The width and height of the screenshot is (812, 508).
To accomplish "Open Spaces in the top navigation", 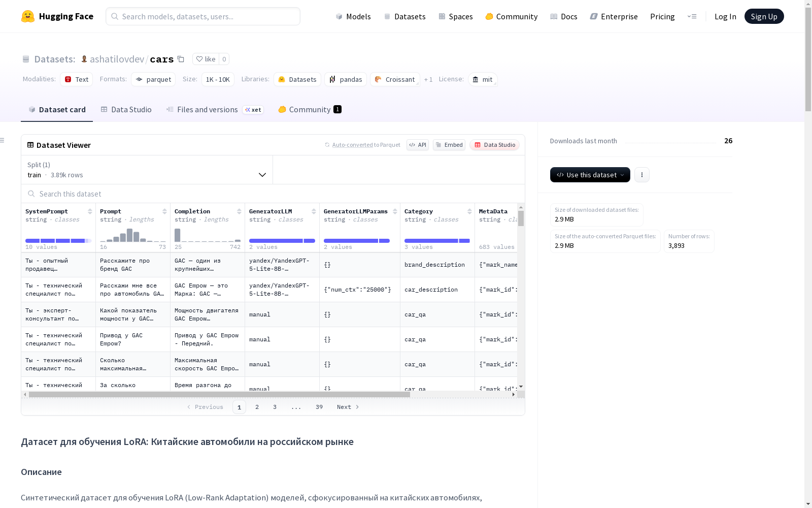I will tap(456, 16).
